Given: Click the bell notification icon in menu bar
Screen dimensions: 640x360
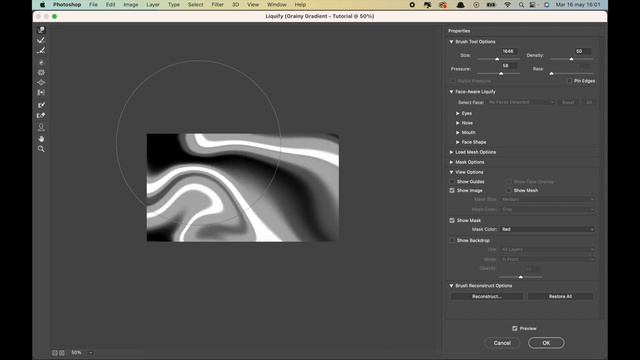Looking at the screenshot, I should tap(460, 4).
